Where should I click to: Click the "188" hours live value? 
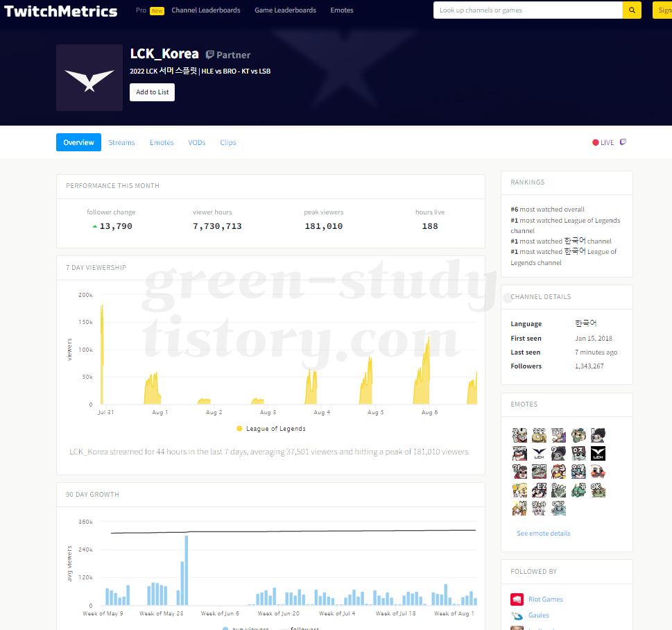click(x=430, y=226)
